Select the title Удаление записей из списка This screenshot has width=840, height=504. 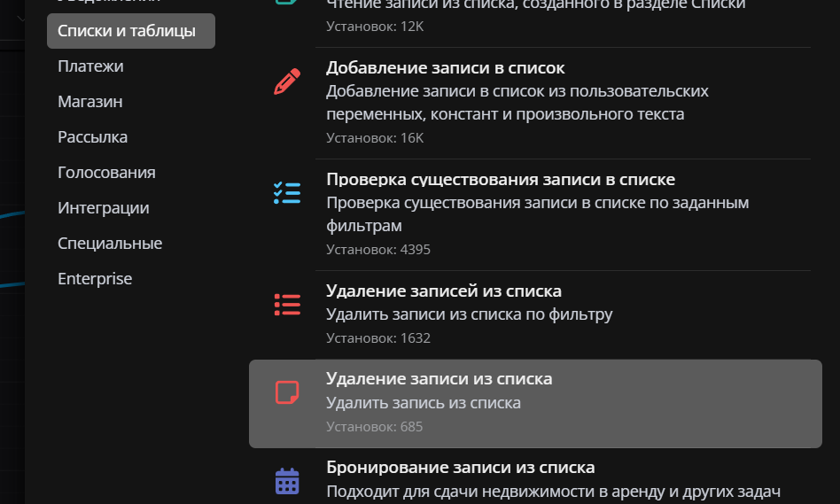[x=443, y=291]
